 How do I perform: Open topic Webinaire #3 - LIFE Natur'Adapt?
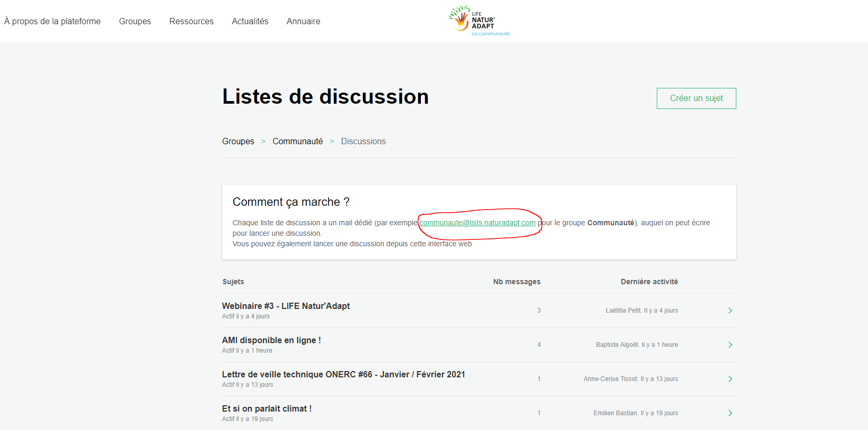click(x=286, y=306)
